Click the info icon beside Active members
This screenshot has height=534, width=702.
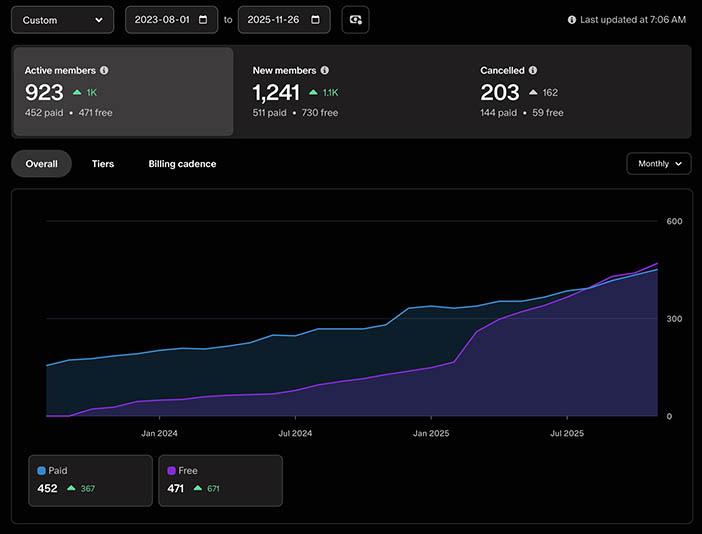tap(104, 71)
